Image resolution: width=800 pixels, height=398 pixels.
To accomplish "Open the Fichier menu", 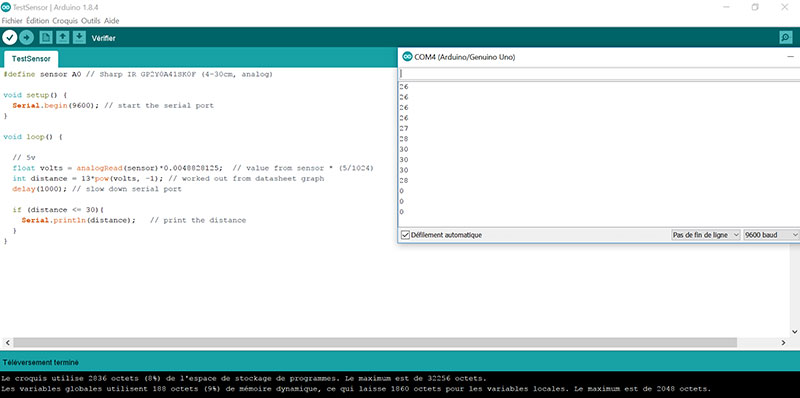I will pos(13,21).
